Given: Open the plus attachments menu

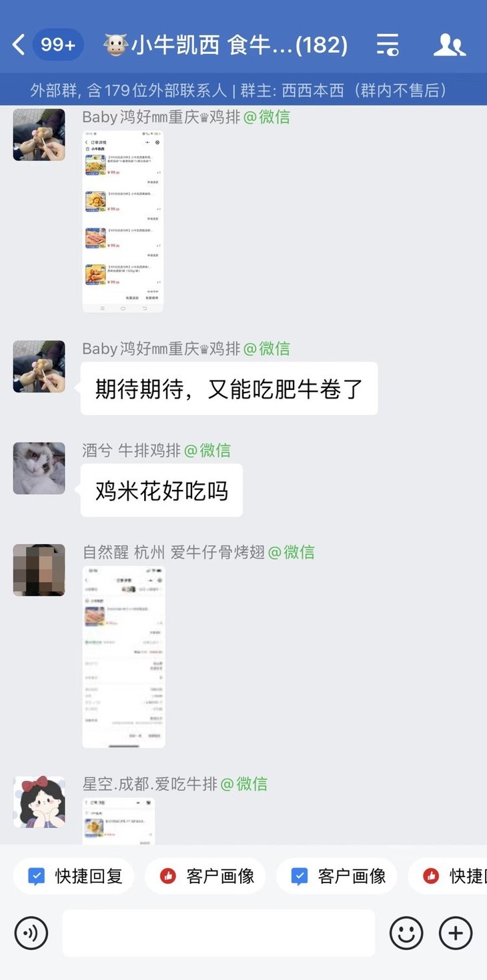Looking at the screenshot, I should pyautogui.click(x=456, y=933).
